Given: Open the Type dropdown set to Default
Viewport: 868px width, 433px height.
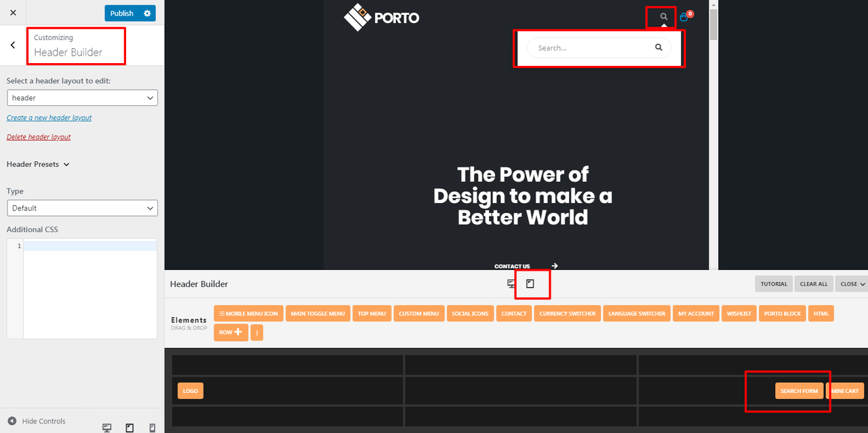Looking at the screenshot, I should (x=82, y=208).
